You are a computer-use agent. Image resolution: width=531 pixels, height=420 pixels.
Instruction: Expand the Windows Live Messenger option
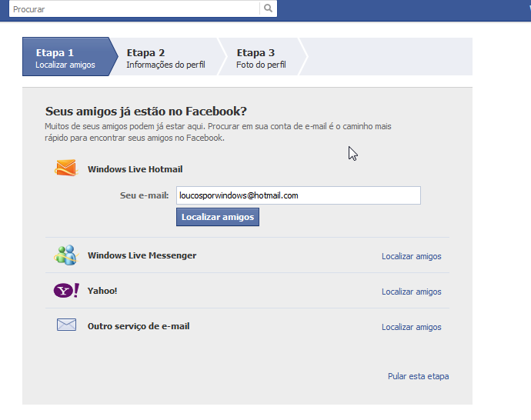(x=142, y=255)
